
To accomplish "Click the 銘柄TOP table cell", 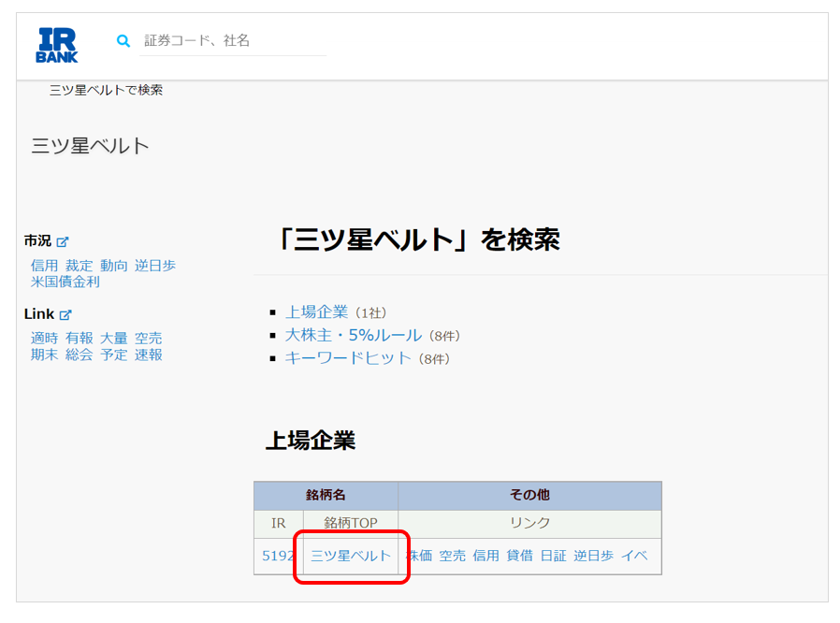I will [351, 523].
